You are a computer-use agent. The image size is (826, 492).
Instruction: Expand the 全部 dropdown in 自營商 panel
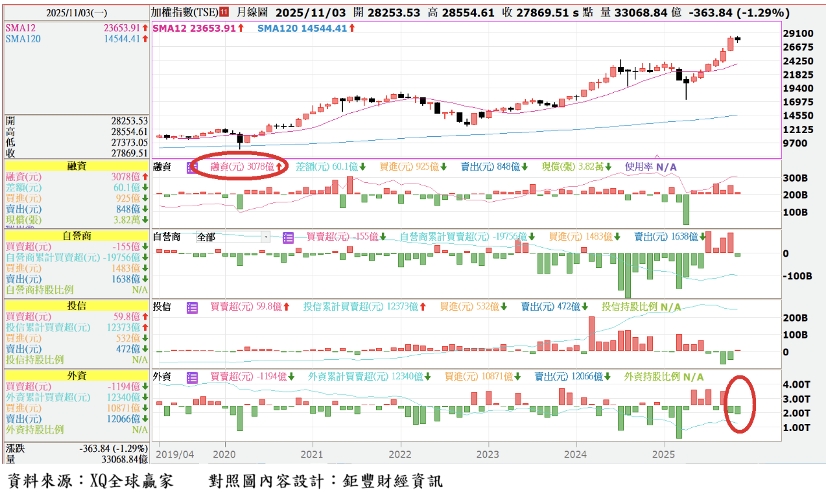coord(264,237)
